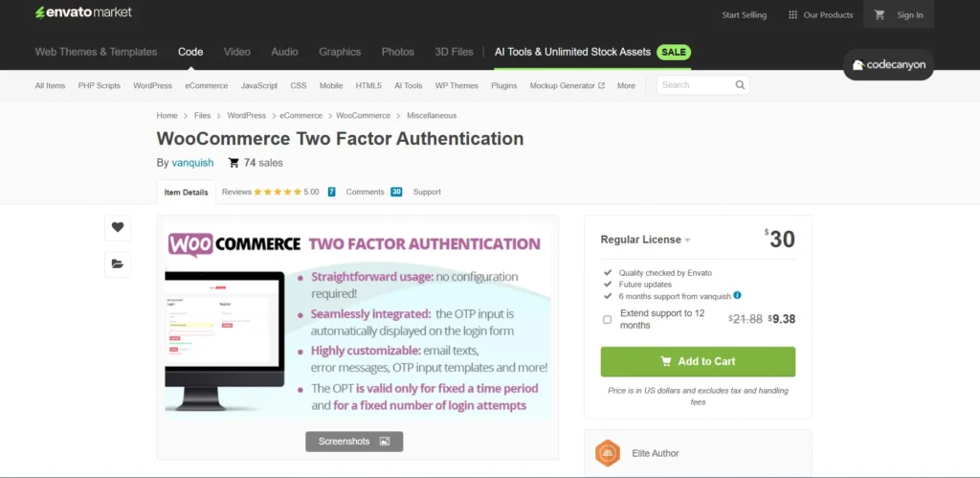The height and width of the screenshot is (478, 980).
Task: Click CSS category
Action: (x=299, y=85)
